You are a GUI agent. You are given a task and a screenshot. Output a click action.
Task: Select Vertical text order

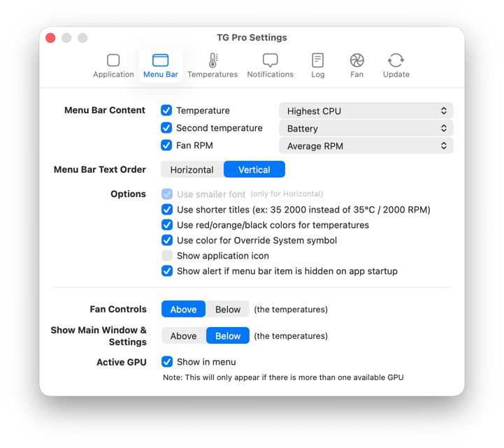click(254, 169)
